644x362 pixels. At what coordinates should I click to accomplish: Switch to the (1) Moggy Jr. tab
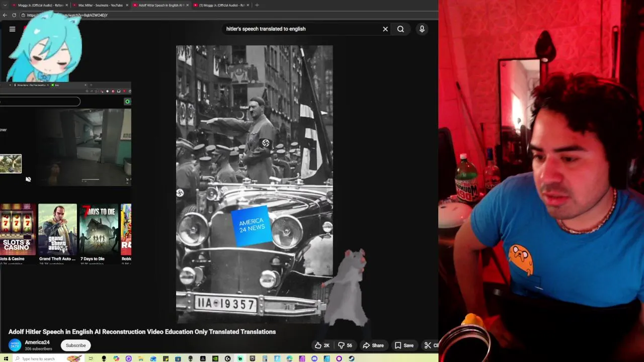click(220, 5)
